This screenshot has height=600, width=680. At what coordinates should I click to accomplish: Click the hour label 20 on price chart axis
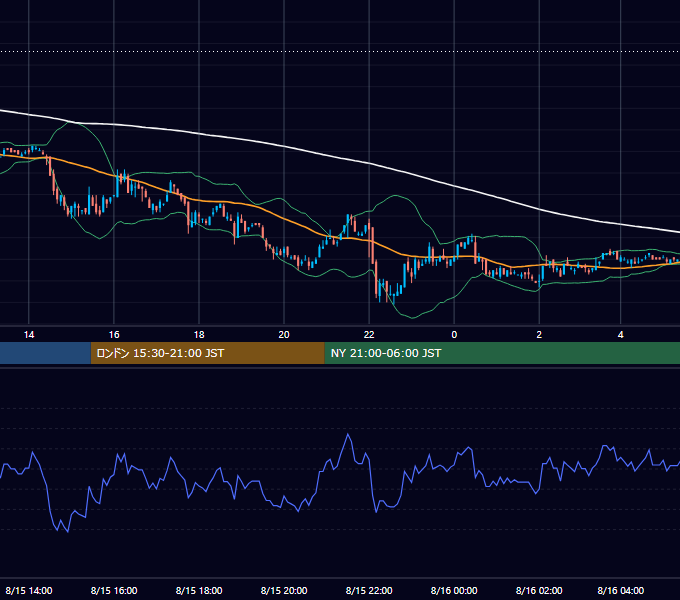tap(284, 335)
